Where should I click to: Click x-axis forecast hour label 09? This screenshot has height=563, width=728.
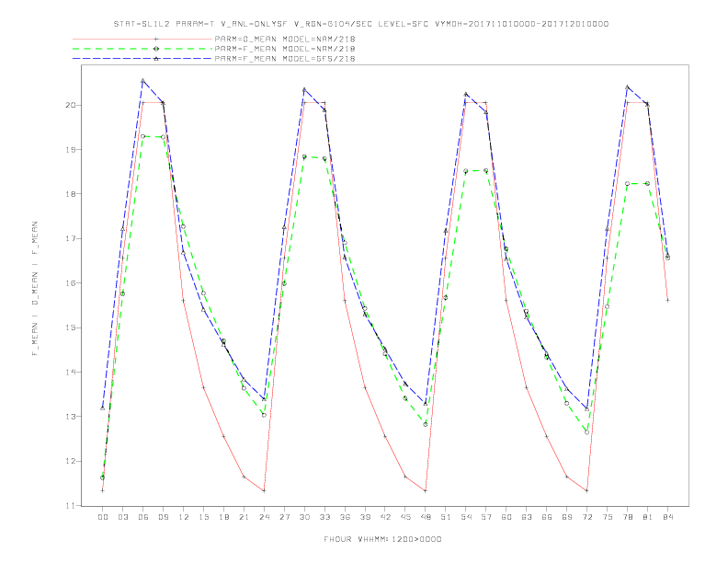coord(163,517)
